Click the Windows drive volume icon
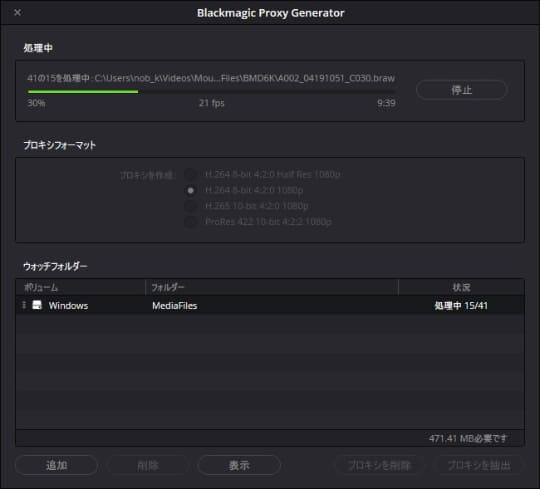540x489 pixels. [x=37, y=305]
